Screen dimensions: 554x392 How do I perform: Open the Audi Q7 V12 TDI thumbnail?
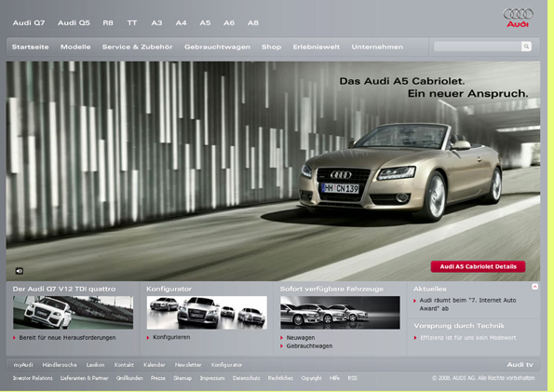point(74,313)
